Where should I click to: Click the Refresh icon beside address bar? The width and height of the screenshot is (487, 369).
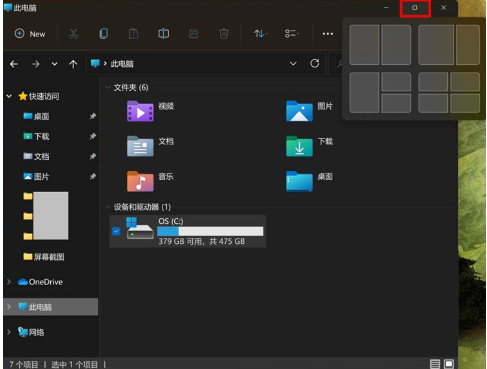[x=315, y=63]
